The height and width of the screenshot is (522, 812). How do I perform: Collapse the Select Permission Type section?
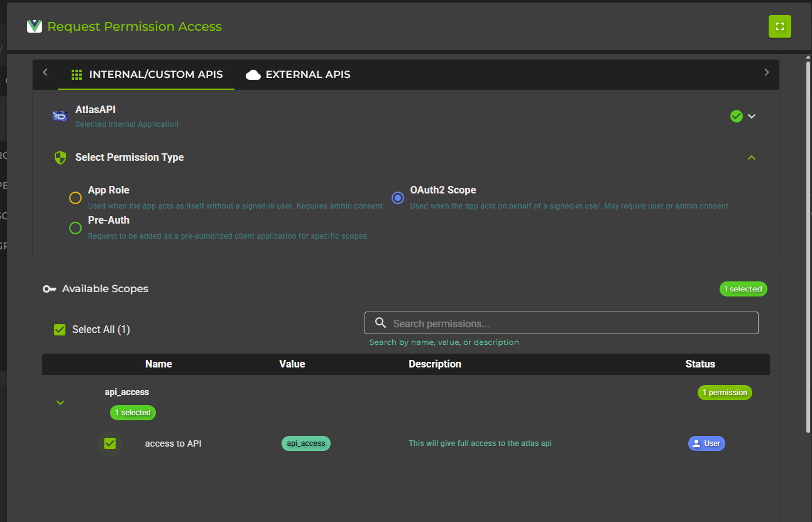(752, 158)
